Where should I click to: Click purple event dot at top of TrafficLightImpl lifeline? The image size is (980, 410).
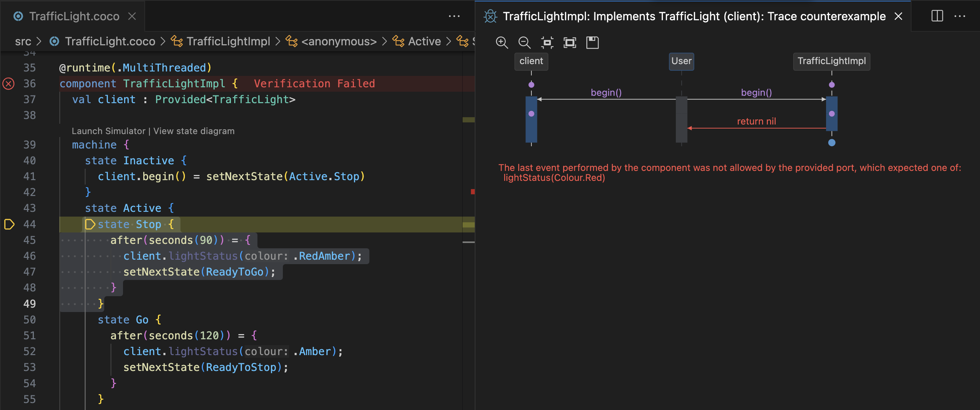click(x=832, y=84)
